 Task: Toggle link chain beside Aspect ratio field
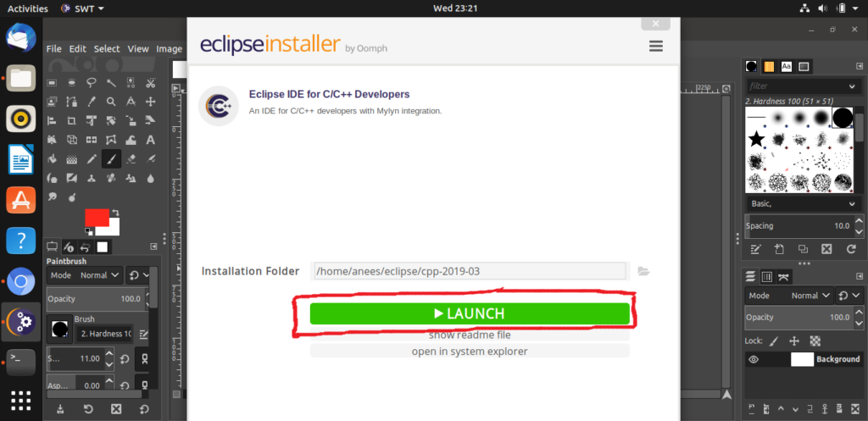(144, 385)
